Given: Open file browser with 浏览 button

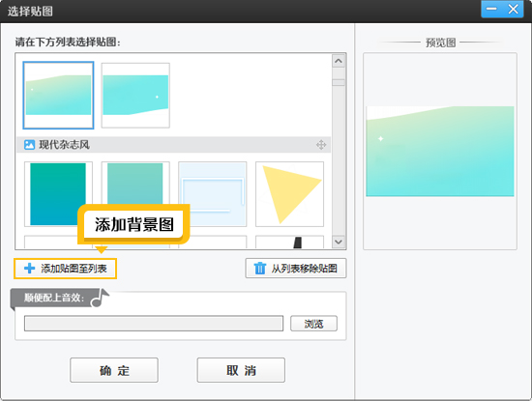Looking at the screenshot, I should [x=313, y=324].
